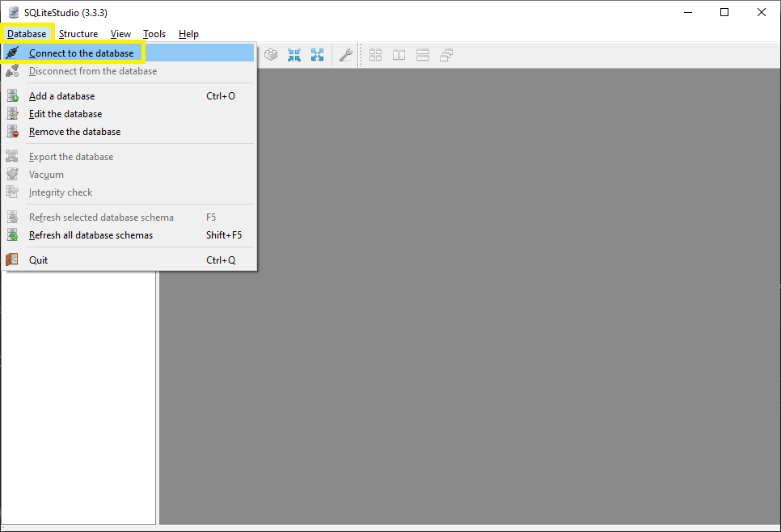Quit SQLiteStudio via the Quit entry

tap(129, 260)
